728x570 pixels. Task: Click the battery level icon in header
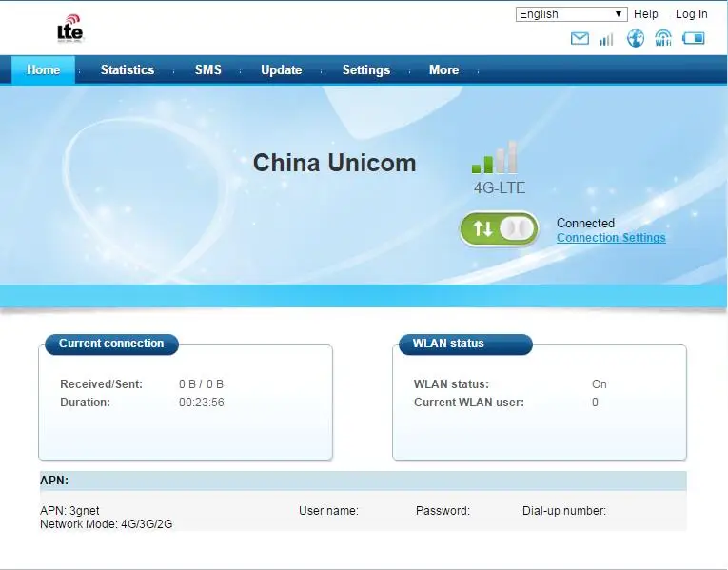(x=693, y=38)
